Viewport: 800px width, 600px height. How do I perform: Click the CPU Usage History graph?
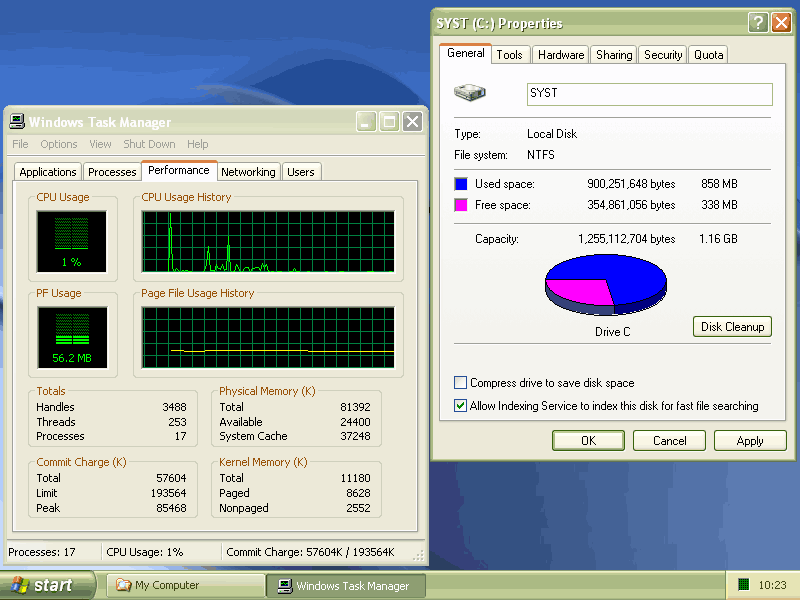(x=268, y=241)
